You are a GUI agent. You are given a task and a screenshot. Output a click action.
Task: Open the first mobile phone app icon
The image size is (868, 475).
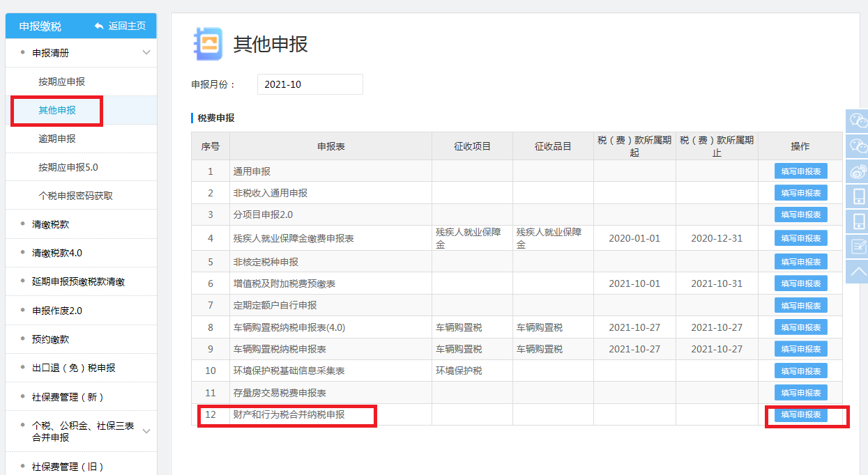(x=857, y=196)
